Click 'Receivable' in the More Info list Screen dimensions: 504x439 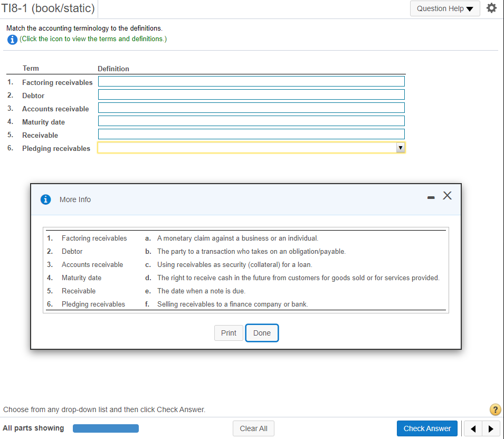pos(79,291)
